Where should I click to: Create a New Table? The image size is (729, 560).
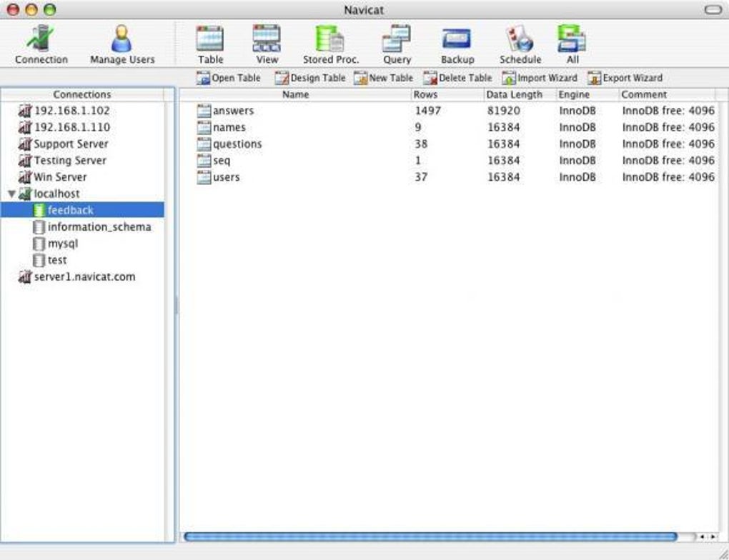tap(384, 78)
